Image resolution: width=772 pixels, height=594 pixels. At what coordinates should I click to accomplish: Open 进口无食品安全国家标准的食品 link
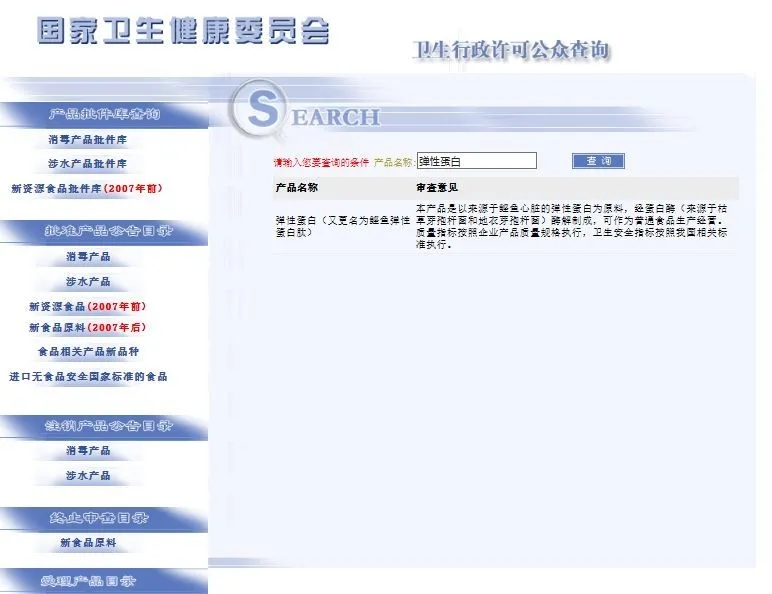[88, 377]
